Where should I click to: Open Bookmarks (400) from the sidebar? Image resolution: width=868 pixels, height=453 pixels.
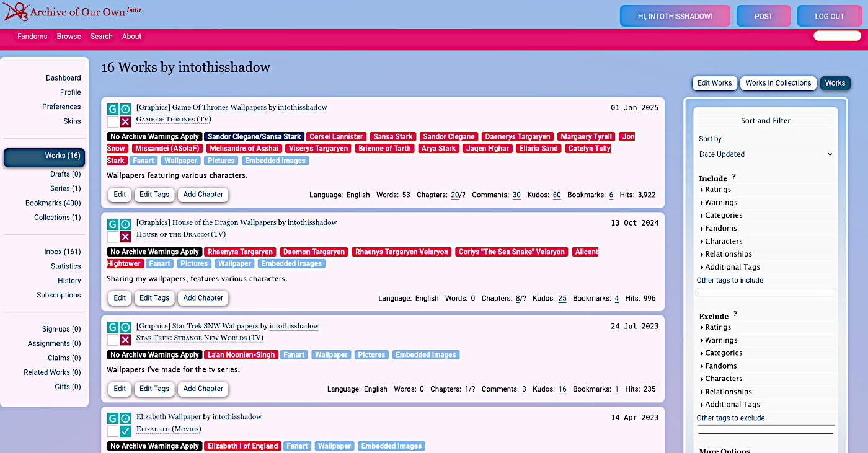[x=53, y=203]
